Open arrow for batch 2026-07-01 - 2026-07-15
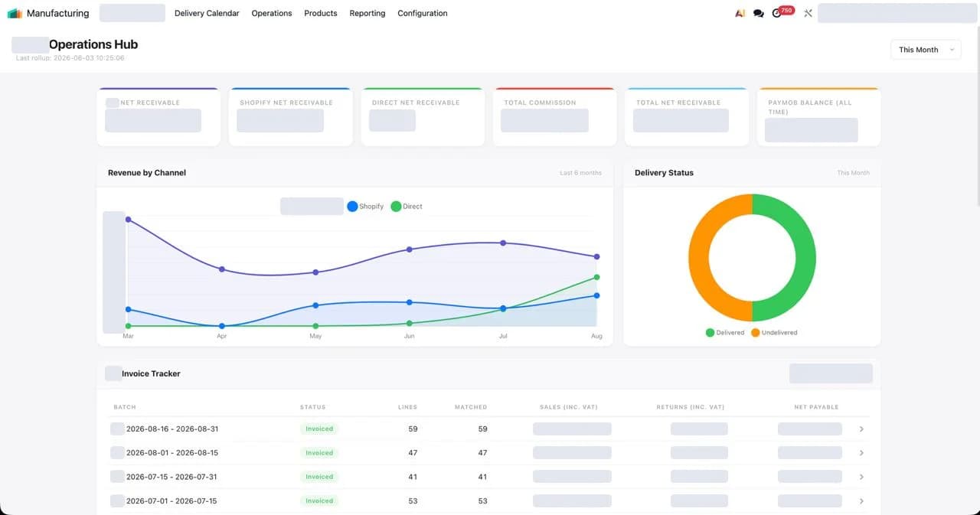This screenshot has height=515, width=980. [x=861, y=501]
